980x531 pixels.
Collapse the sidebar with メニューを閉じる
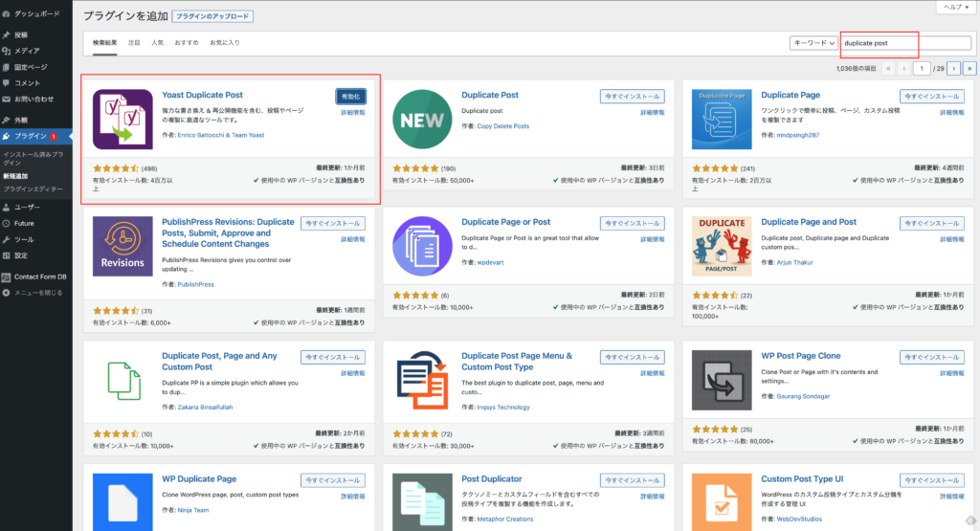pos(37,292)
